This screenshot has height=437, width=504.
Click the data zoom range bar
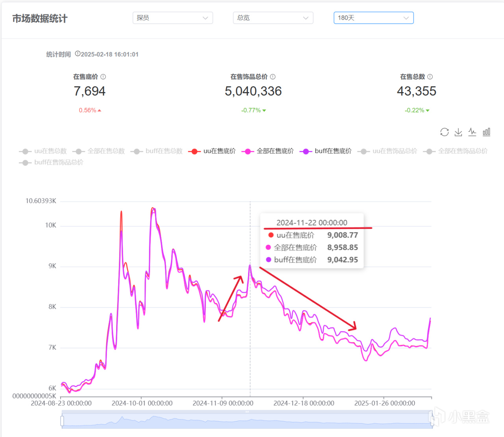(x=247, y=420)
